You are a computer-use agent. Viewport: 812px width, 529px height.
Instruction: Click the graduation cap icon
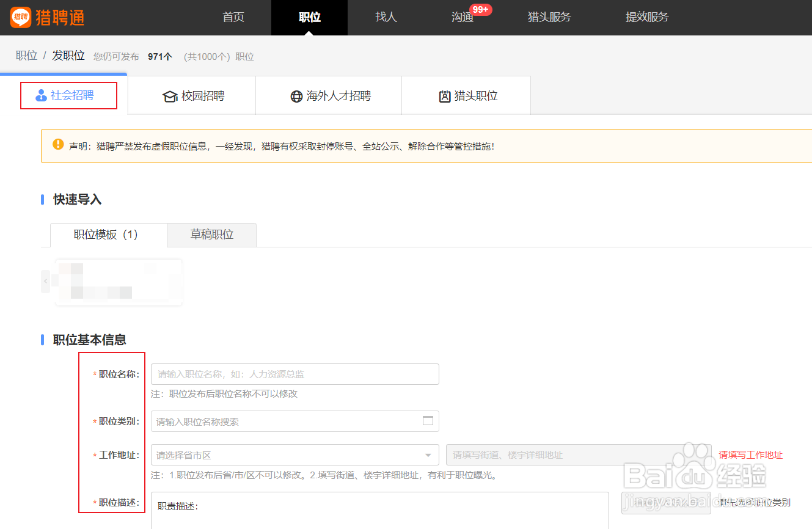coord(170,97)
